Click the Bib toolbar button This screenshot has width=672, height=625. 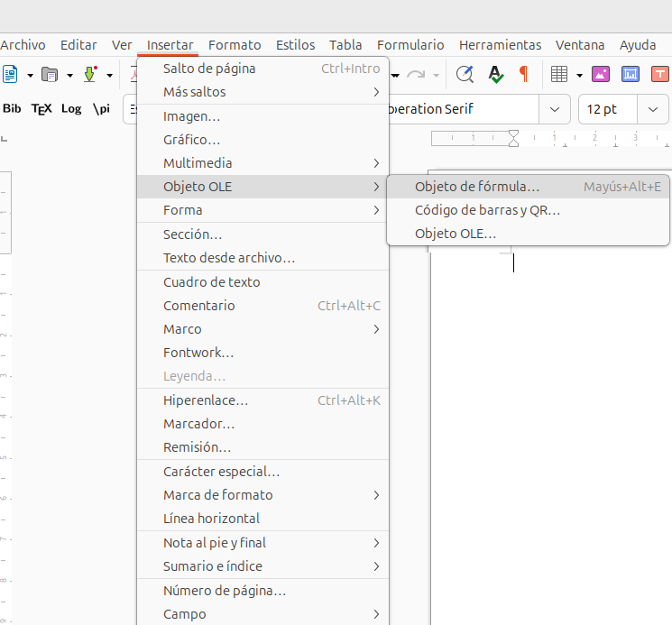(12, 109)
